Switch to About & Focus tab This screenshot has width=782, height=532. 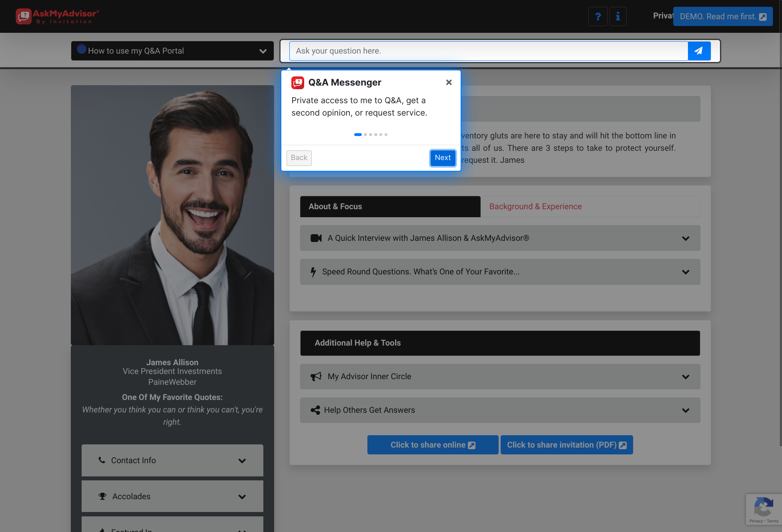[x=390, y=206]
